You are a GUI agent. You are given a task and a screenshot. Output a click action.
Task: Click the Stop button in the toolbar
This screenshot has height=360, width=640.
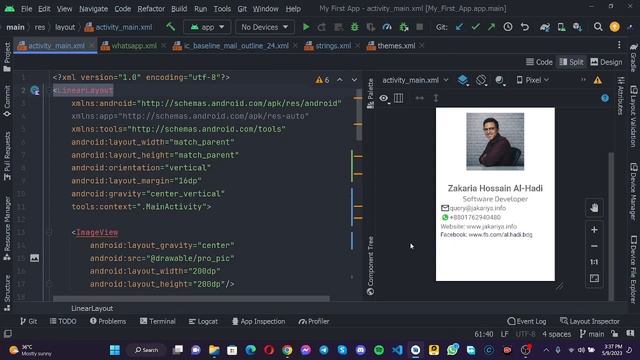point(420,27)
